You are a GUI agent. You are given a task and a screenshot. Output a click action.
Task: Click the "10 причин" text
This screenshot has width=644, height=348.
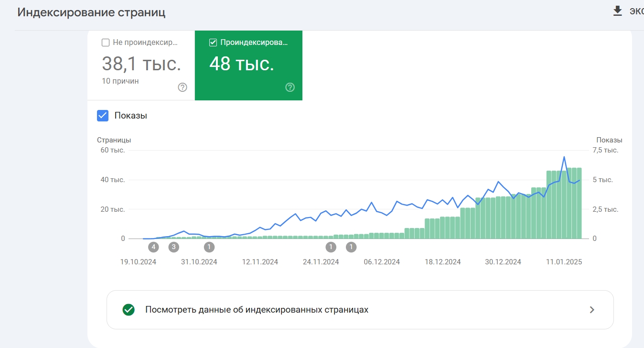(120, 81)
